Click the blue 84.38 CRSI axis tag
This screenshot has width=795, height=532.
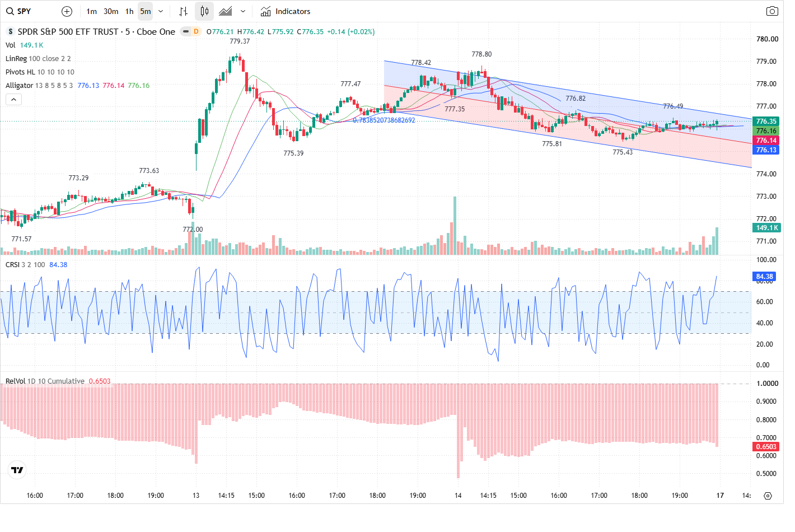point(764,277)
